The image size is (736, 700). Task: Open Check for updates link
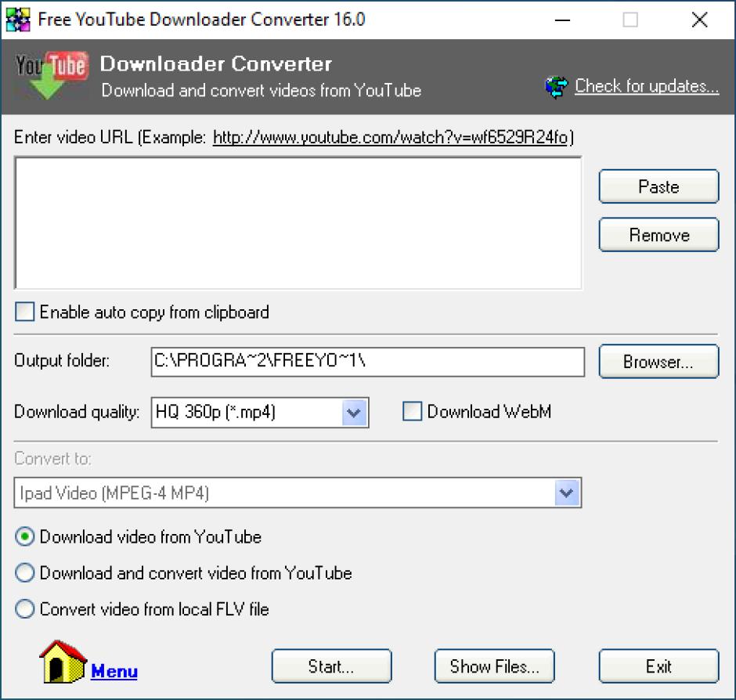[x=647, y=86]
